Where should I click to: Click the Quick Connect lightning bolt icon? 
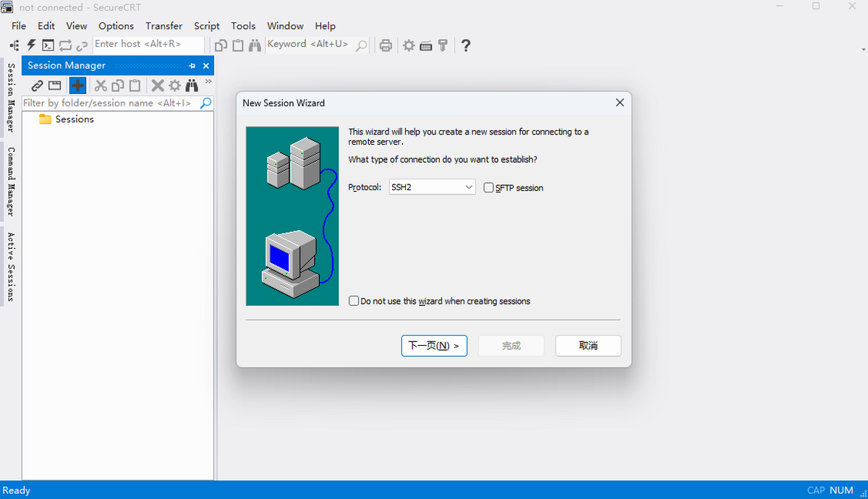pos(31,45)
